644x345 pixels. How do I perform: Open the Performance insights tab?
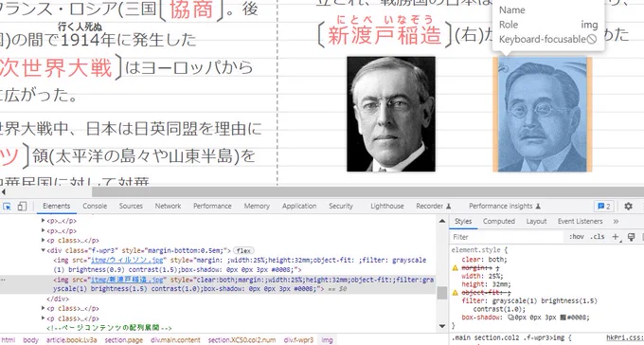click(505, 206)
